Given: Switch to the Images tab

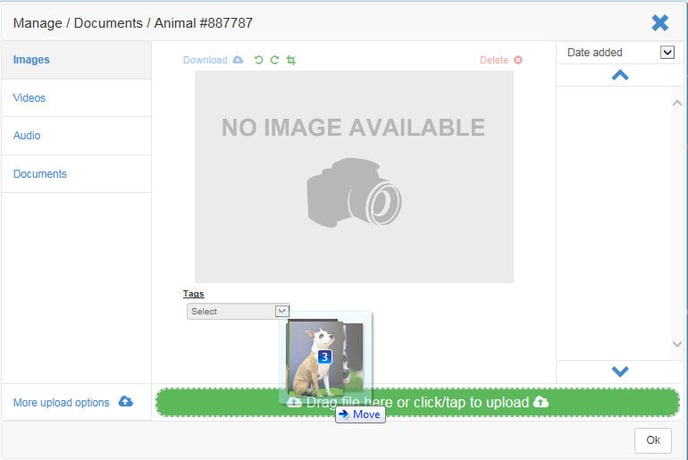Looking at the screenshot, I should 32,60.
